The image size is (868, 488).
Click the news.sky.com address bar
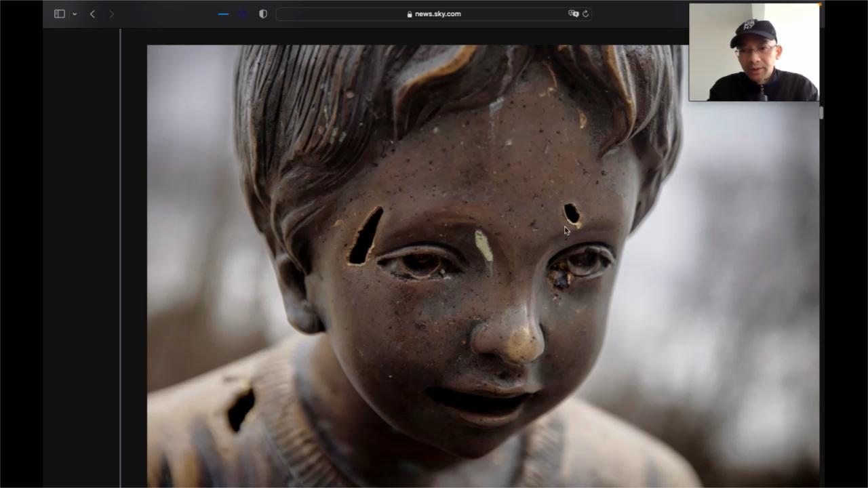pos(434,14)
